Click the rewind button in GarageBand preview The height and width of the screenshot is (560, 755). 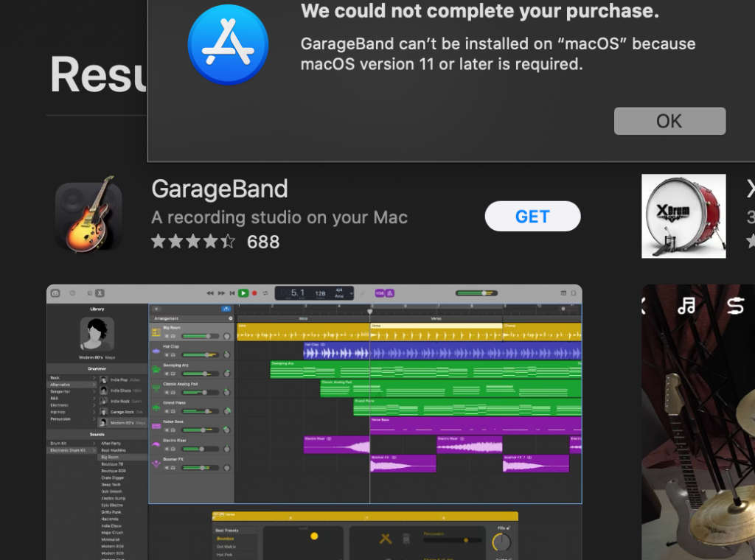click(x=210, y=293)
